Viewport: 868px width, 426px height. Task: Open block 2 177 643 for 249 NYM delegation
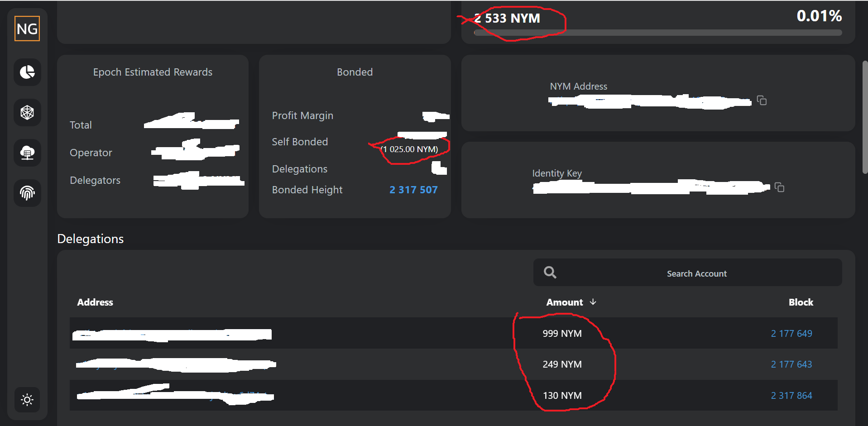(791, 364)
